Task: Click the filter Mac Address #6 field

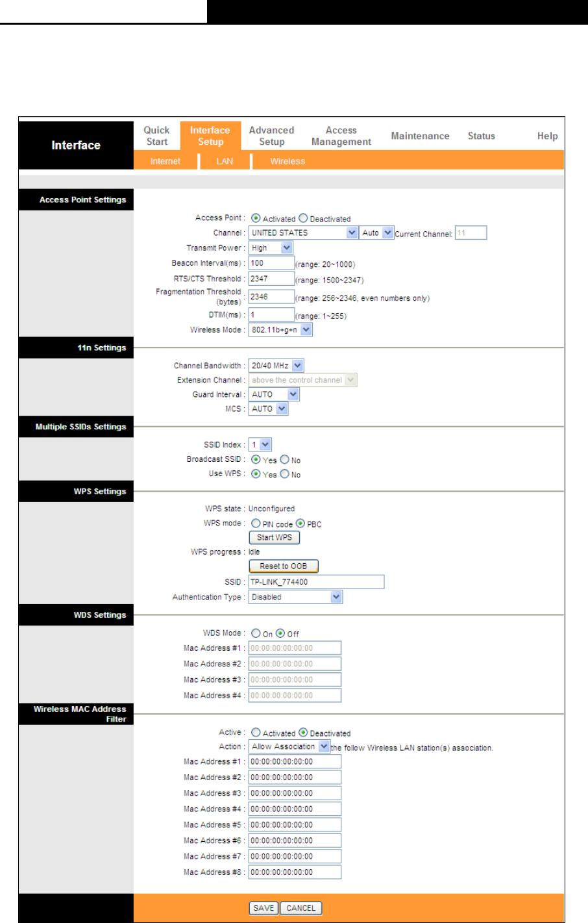Action: pos(295,841)
